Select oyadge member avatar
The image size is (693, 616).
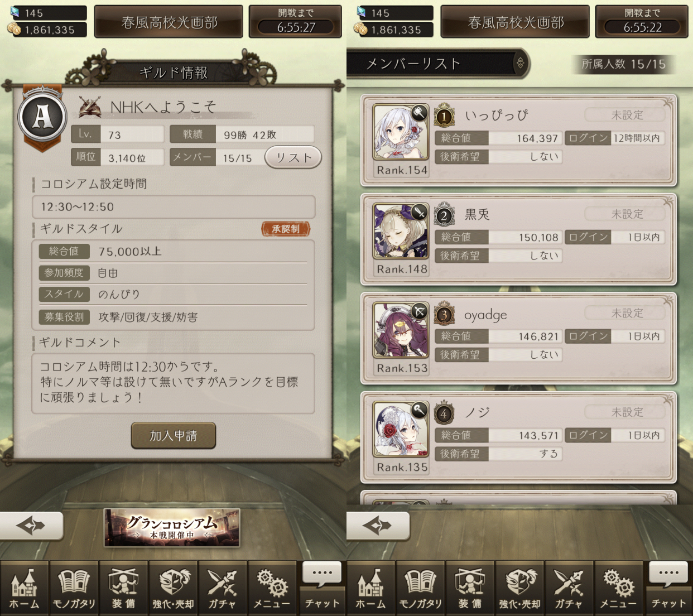[x=401, y=330]
